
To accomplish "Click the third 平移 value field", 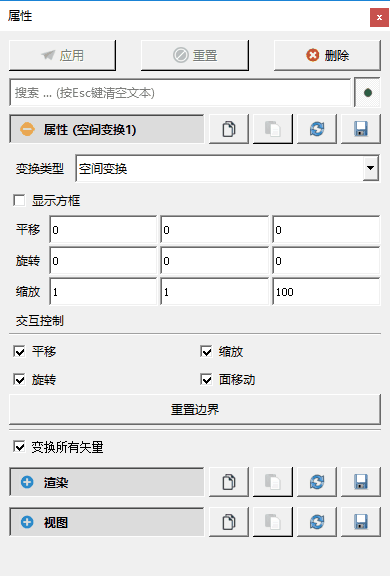I will pyautogui.click(x=326, y=230).
